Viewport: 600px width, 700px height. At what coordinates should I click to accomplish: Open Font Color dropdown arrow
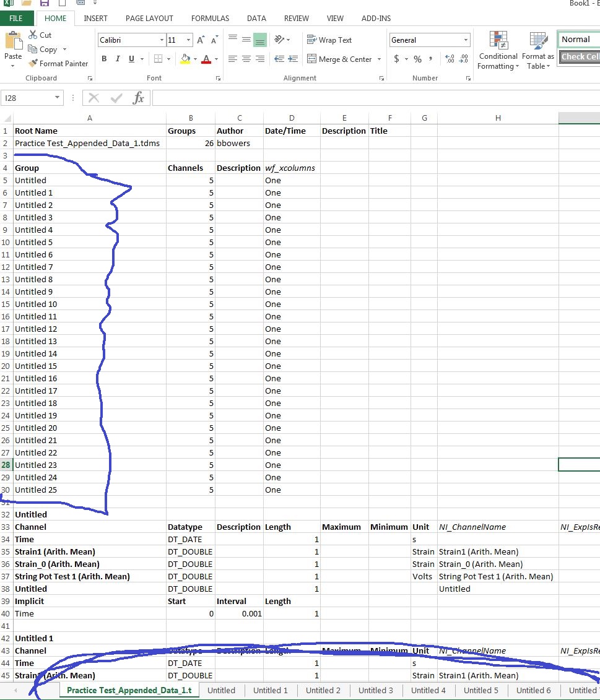(x=216, y=59)
